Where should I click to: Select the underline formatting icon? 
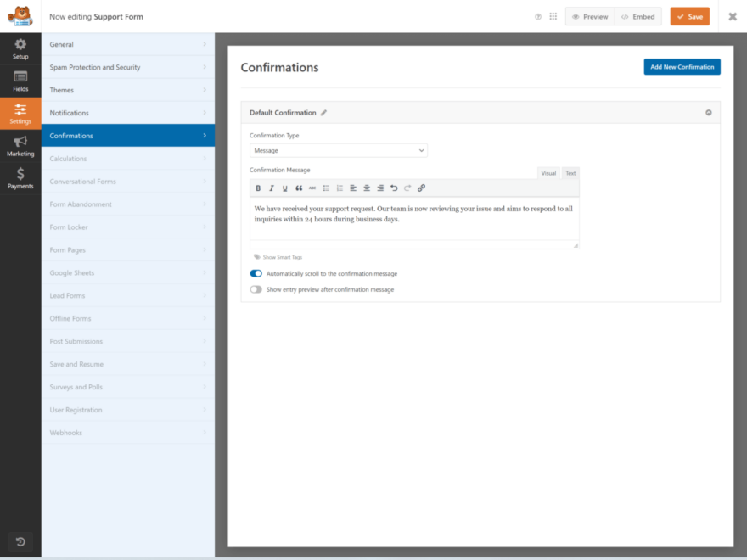click(284, 188)
